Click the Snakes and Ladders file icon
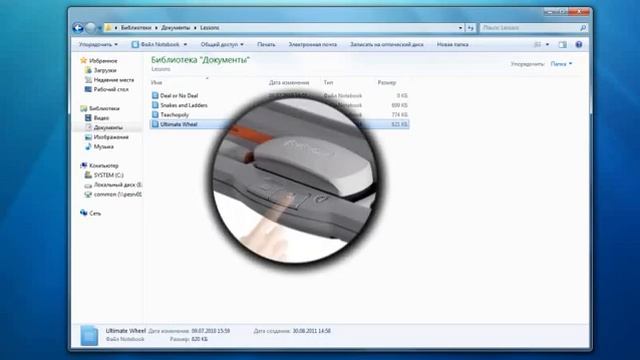The width and height of the screenshot is (640, 360). pos(155,105)
